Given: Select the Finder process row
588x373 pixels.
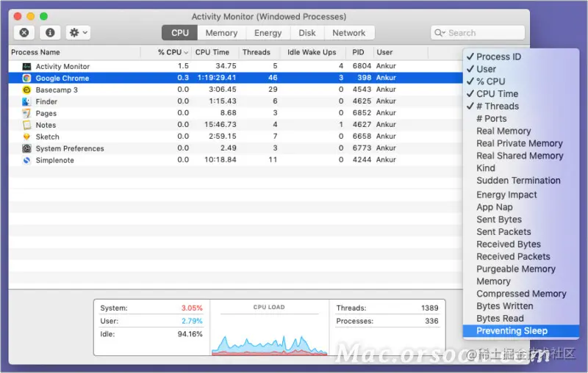Looking at the screenshot, I should point(235,101).
